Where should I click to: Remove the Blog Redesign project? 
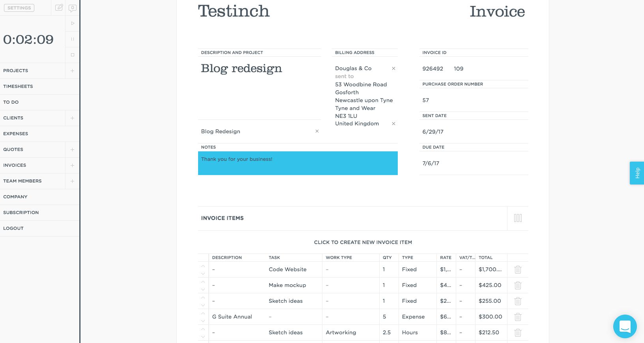(317, 131)
